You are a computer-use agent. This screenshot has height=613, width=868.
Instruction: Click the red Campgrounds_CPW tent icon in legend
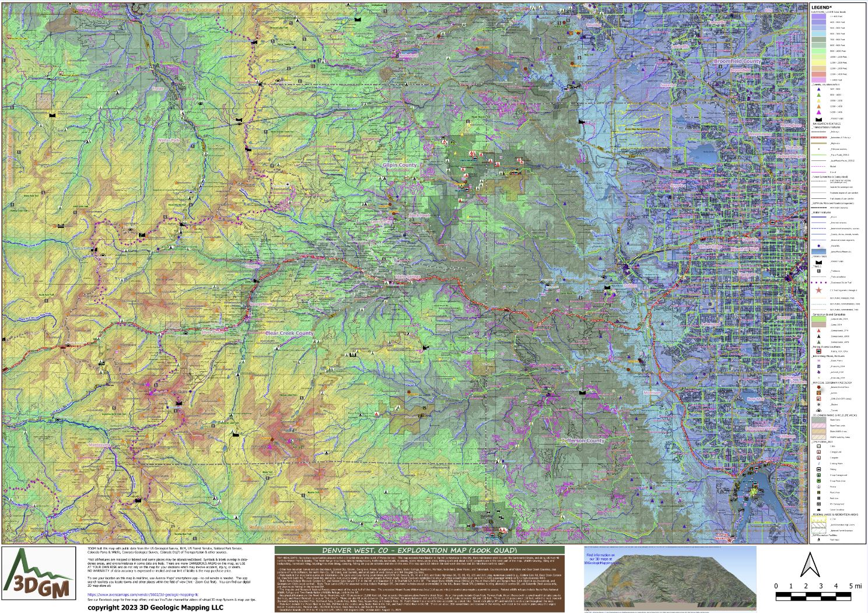[x=819, y=331]
